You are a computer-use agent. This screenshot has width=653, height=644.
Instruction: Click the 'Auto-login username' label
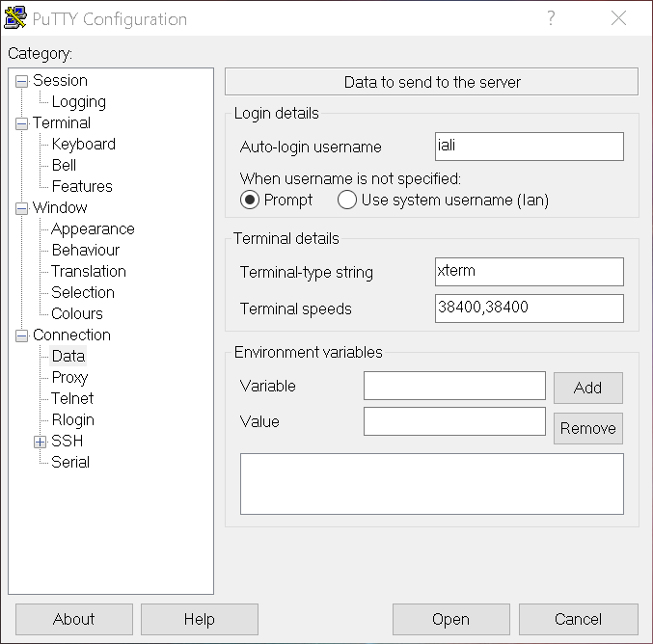pos(311,147)
